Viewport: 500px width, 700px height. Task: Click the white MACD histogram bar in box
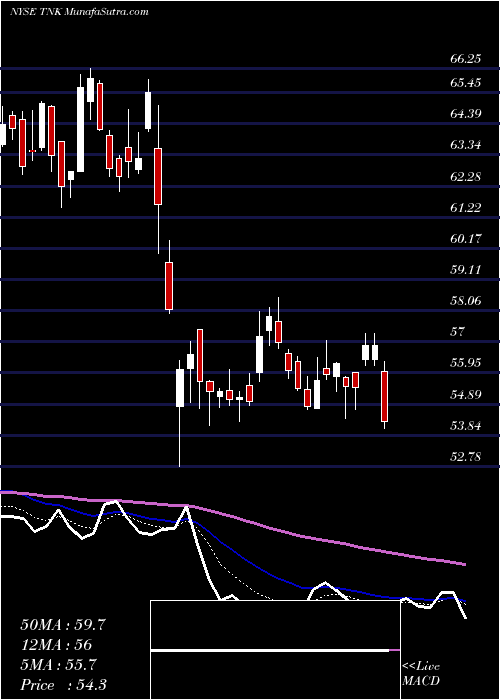pos(270,650)
